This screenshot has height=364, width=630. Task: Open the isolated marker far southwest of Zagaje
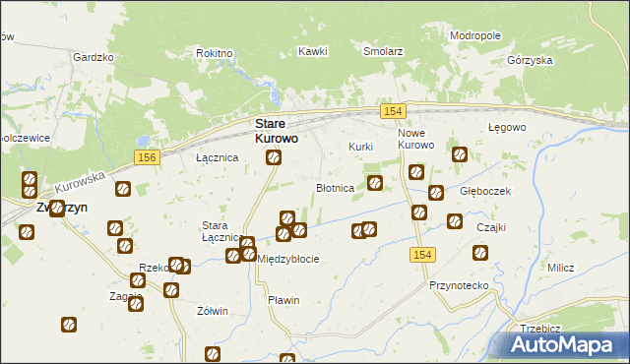69,325
